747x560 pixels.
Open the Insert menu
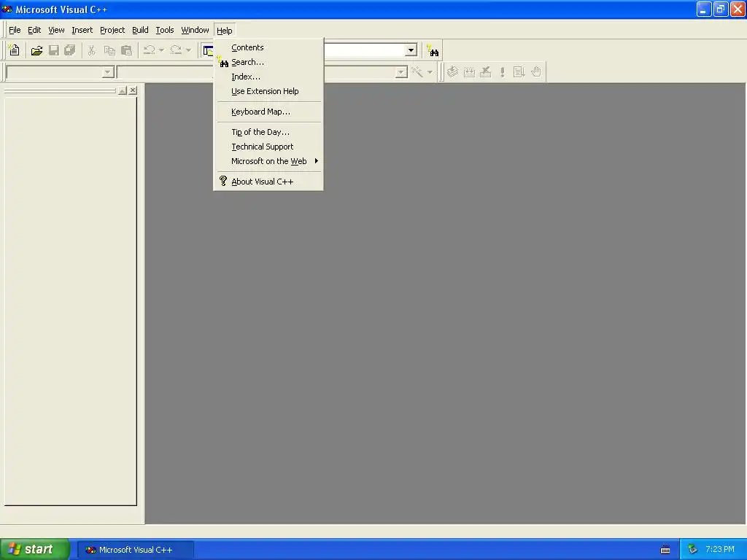(82, 30)
